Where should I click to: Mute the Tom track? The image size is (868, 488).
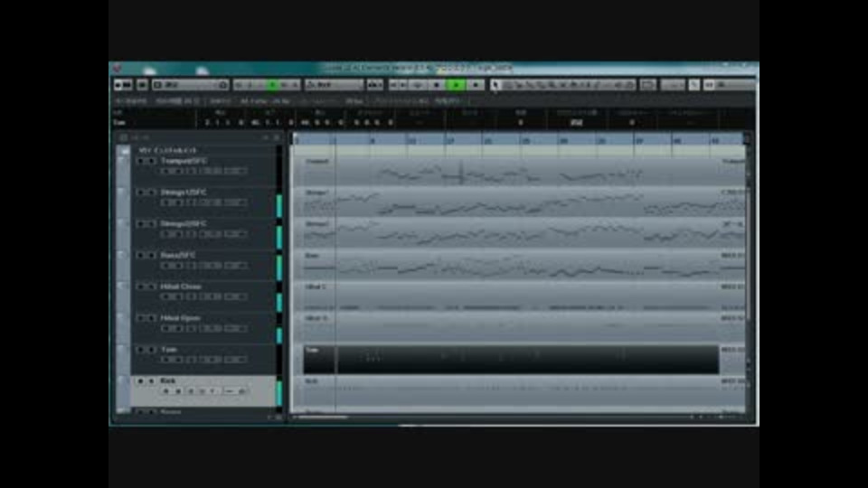[x=140, y=350]
